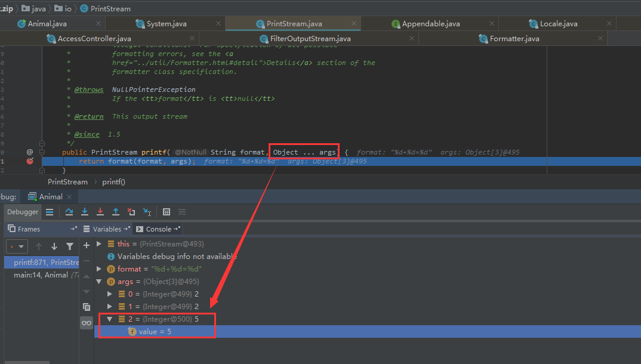Click the Duplicate Watch copy icon
This screenshot has width=641, height=364.
pyautogui.click(x=87, y=307)
